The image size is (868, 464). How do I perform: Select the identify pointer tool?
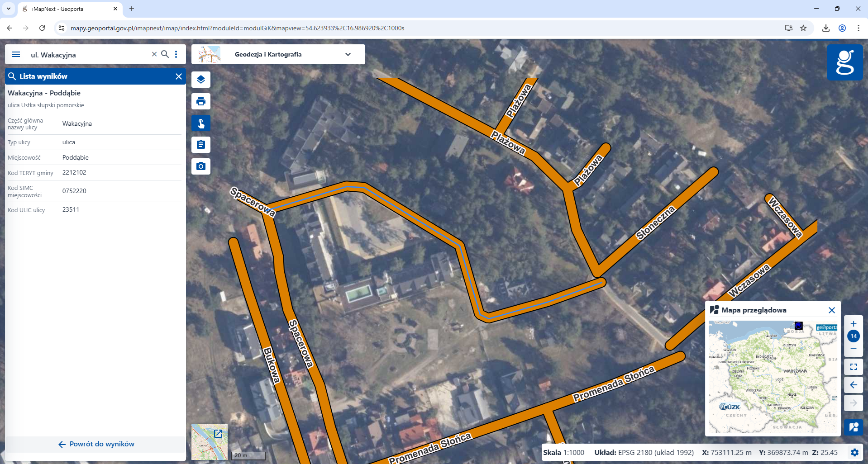pyautogui.click(x=201, y=123)
